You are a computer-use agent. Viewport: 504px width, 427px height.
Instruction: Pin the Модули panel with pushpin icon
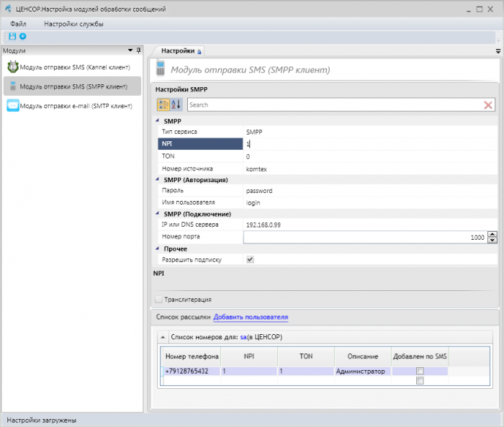[x=138, y=50]
